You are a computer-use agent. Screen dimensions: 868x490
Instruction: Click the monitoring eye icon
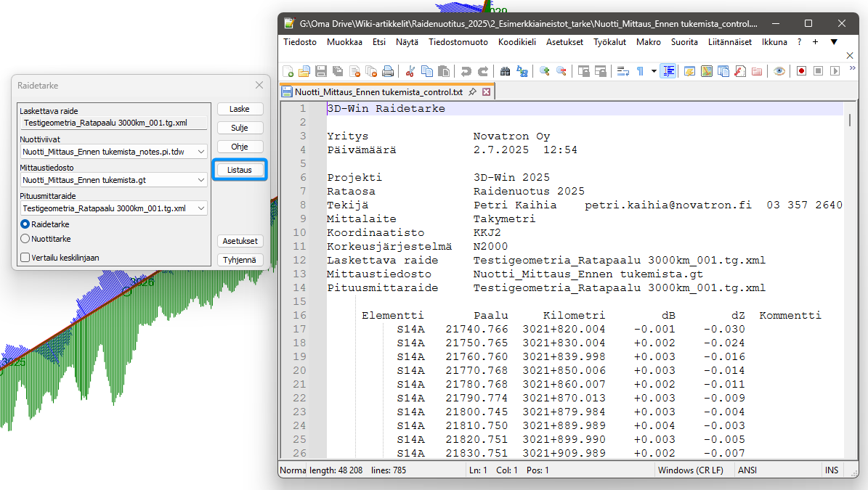(779, 71)
